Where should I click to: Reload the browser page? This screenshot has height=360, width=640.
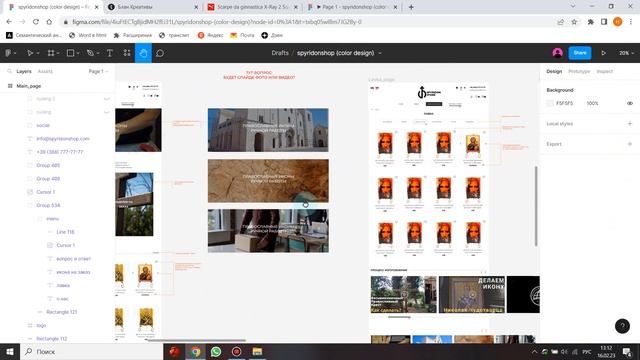click(36, 22)
